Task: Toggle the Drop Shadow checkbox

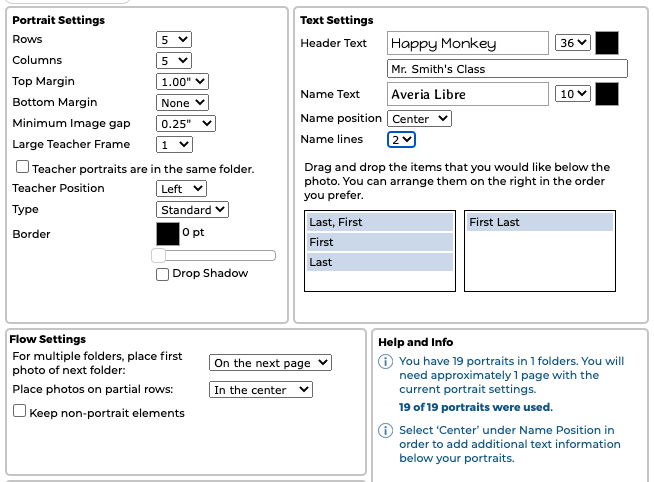Action: click(162, 274)
